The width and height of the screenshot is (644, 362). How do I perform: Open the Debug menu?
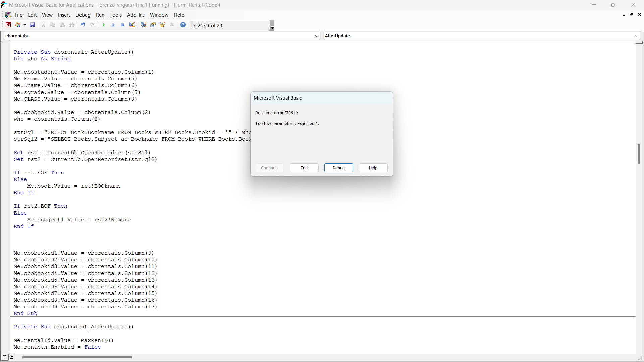click(x=83, y=15)
